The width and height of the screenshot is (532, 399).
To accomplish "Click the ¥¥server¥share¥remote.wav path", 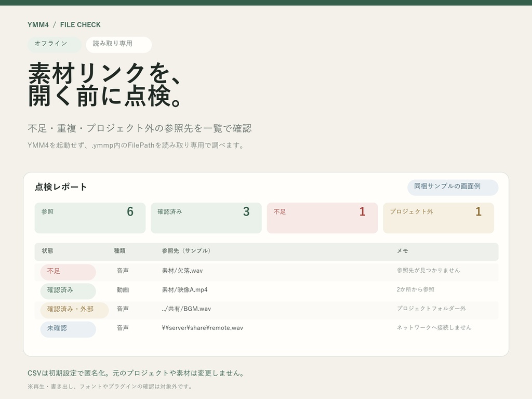I will pyautogui.click(x=203, y=328).
